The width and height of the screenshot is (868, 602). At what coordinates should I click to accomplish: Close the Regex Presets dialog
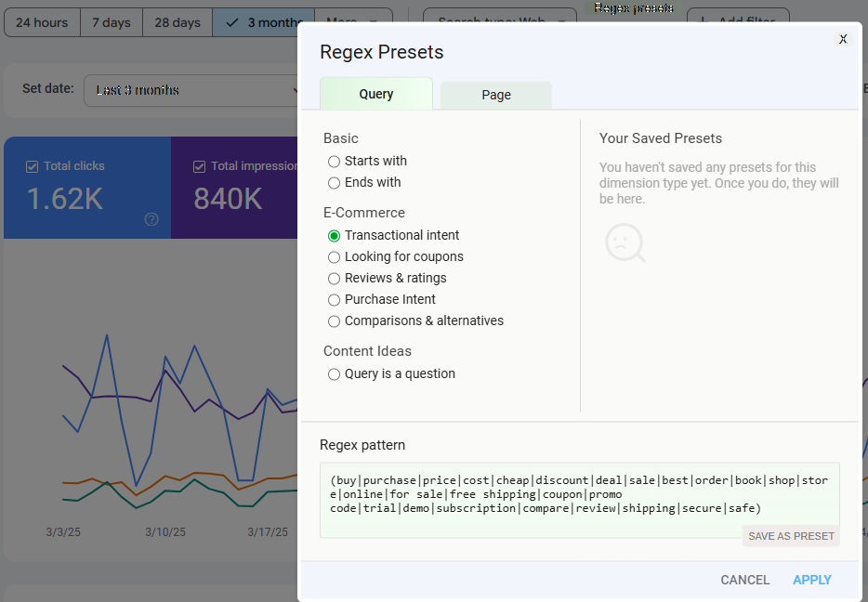(843, 39)
